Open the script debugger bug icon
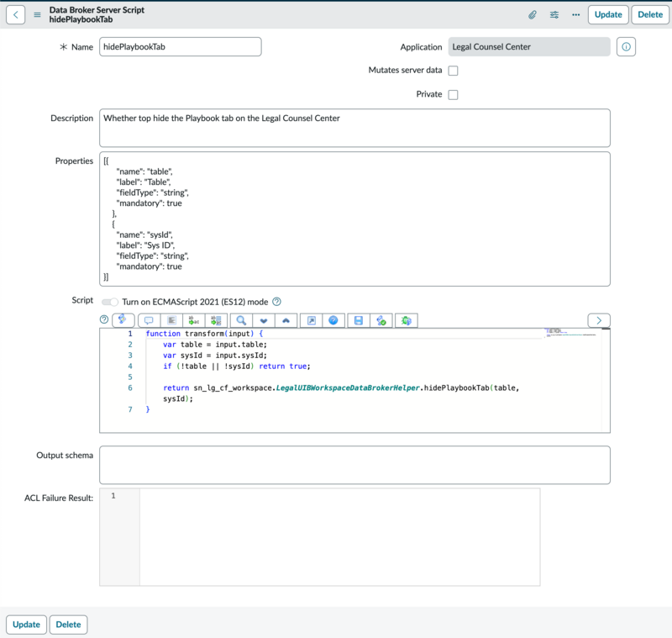 [x=407, y=320]
